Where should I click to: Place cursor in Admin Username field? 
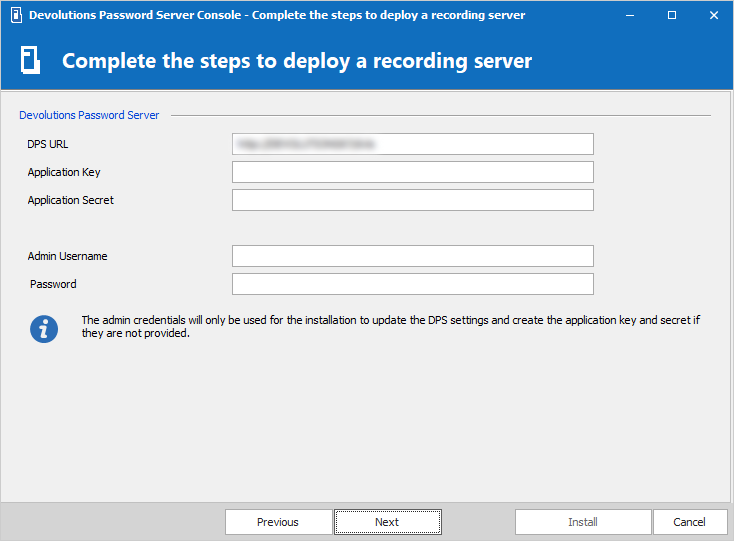point(412,256)
